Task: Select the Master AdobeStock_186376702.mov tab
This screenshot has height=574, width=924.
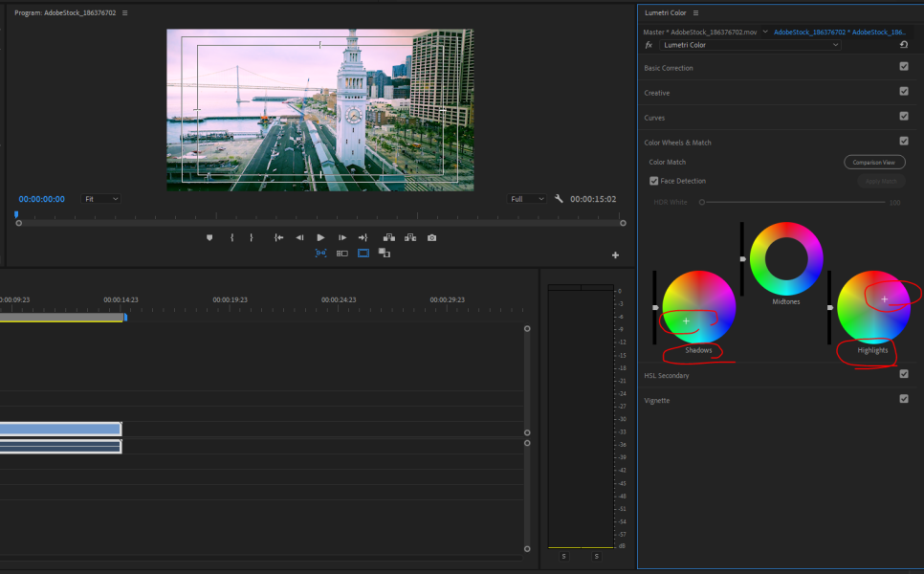Action: (700, 32)
